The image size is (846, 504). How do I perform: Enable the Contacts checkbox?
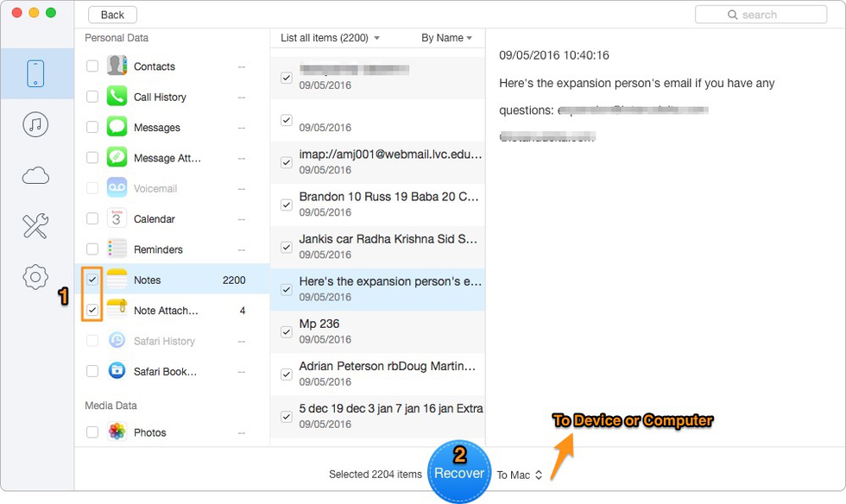(92, 66)
